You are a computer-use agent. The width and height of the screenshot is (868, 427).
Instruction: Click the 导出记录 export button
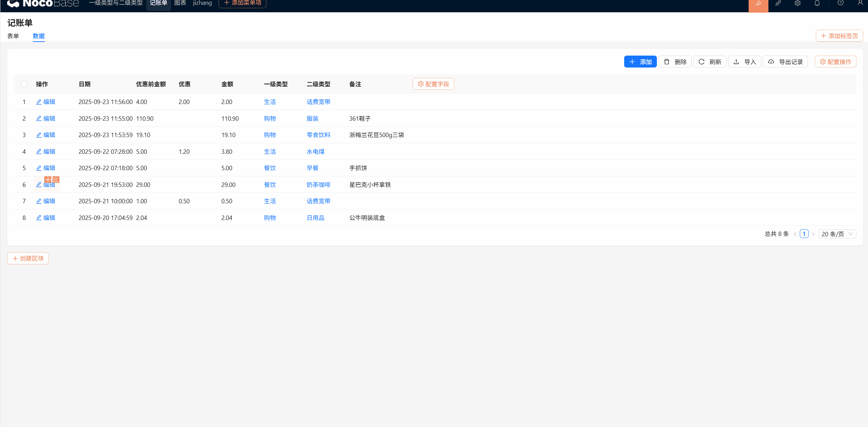(x=785, y=62)
